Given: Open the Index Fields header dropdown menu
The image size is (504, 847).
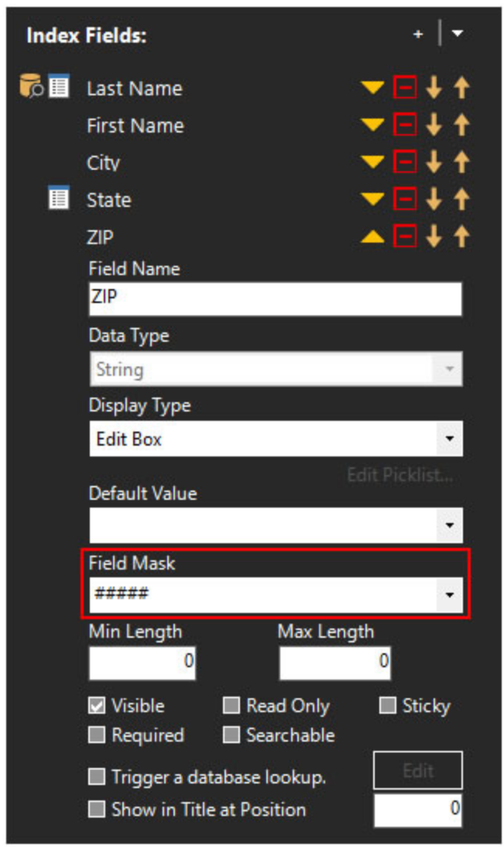Looking at the screenshot, I should coord(457,33).
